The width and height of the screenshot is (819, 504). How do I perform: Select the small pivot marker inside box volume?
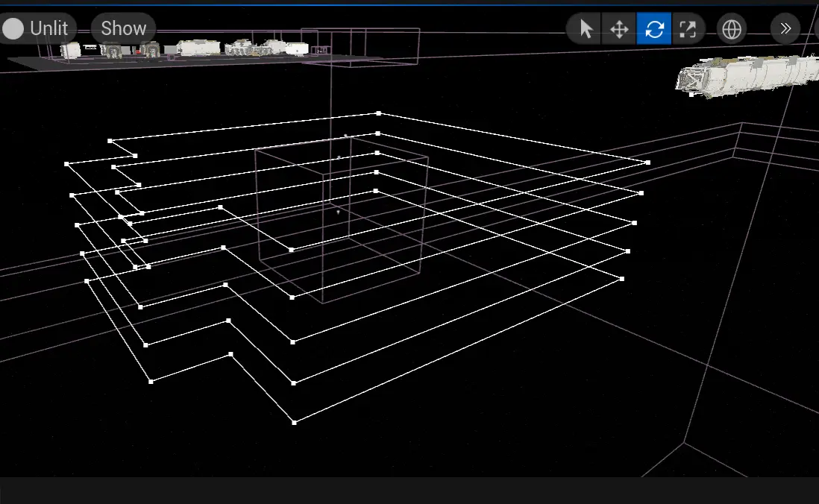pyautogui.click(x=338, y=212)
